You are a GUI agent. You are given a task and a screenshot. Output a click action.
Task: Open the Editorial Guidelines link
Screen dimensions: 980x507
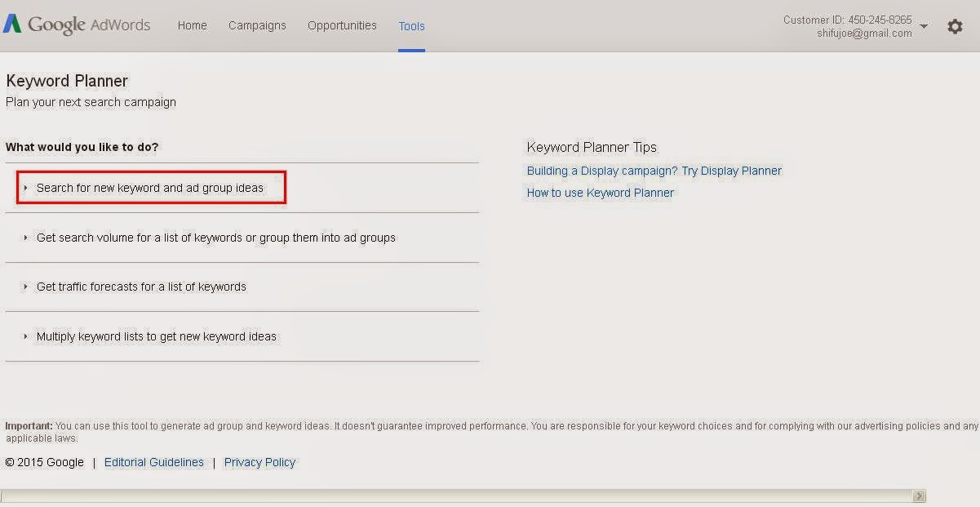(x=154, y=462)
